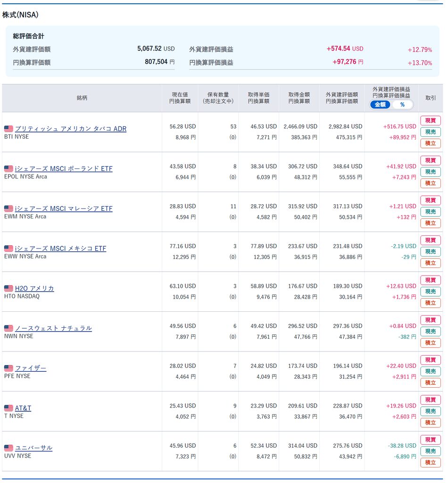The height and width of the screenshot is (483, 448).
Task: Click 現買 button for BTI row
Action: tap(431, 120)
